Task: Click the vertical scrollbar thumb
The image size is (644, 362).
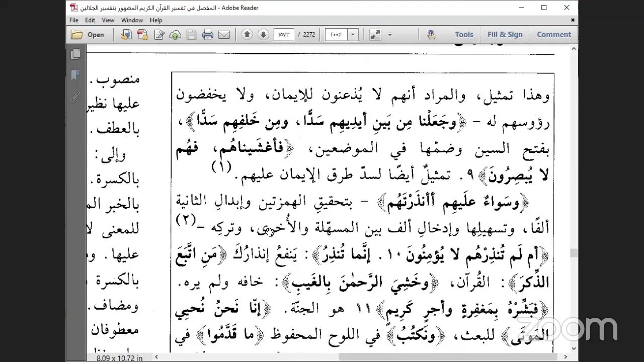Action: tap(574, 253)
